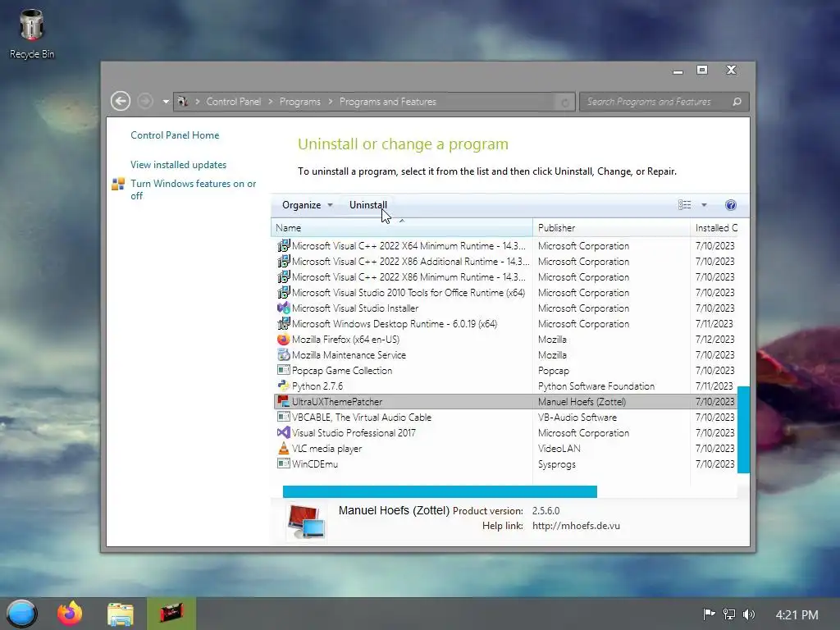Image resolution: width=840 pixels, height=630 pixels.
Task: Select the VLC media player icon
Action: [x=283, y=448]
